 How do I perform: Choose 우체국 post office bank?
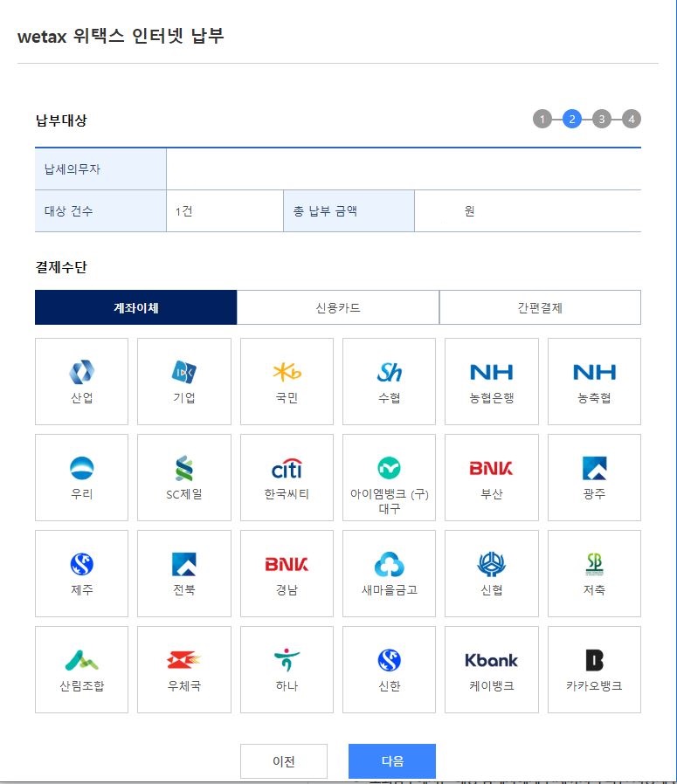click(x=184, y=670)
